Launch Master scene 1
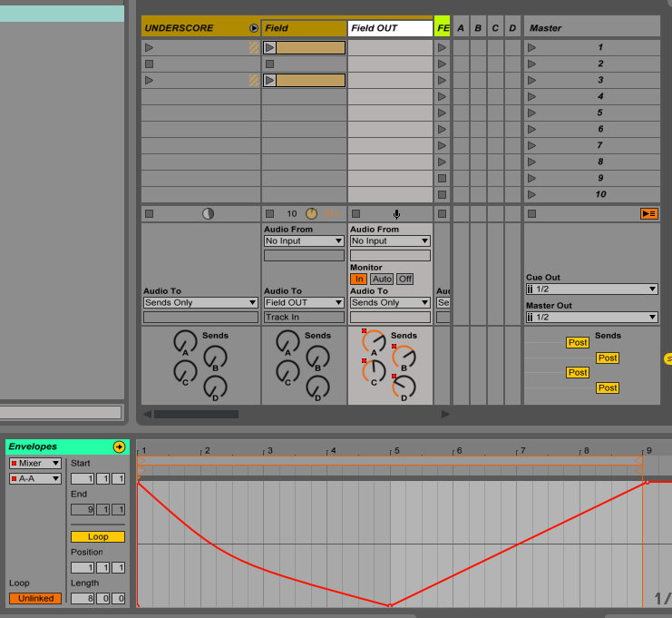Screen dimensions: 672x618 pos(532,47)
